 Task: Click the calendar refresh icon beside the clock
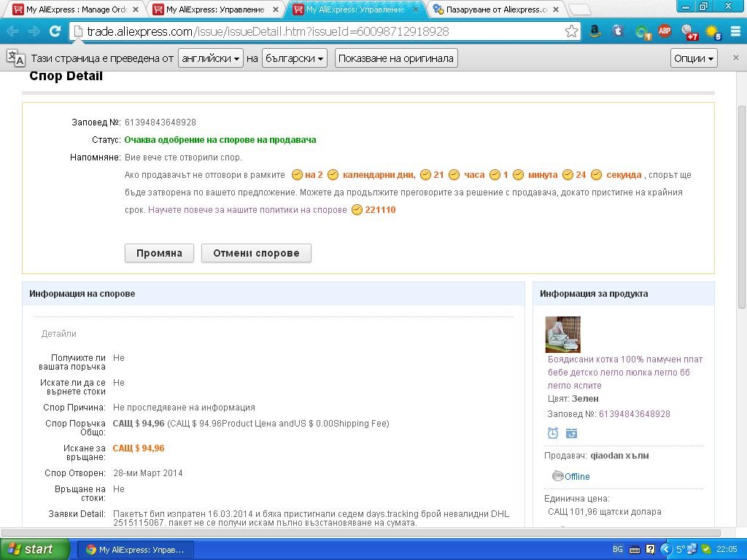tap(571, 433)
